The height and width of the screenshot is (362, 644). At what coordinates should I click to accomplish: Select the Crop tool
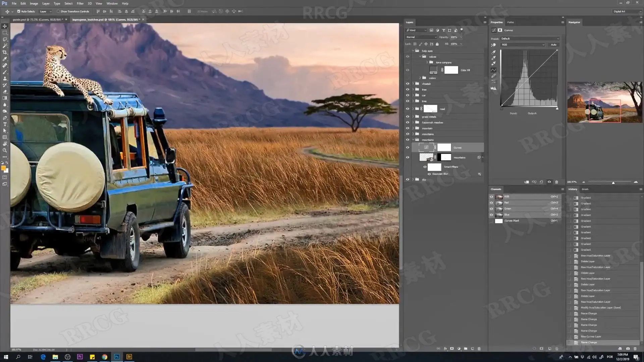5,52
